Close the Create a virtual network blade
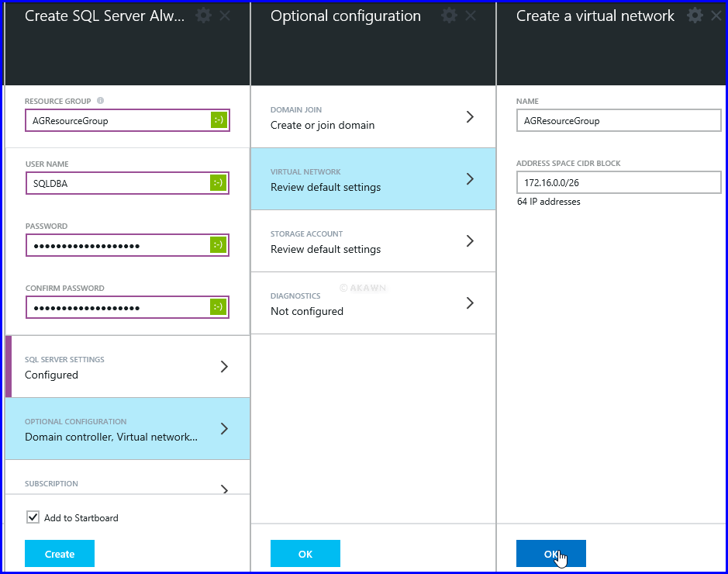 (716, 16)
